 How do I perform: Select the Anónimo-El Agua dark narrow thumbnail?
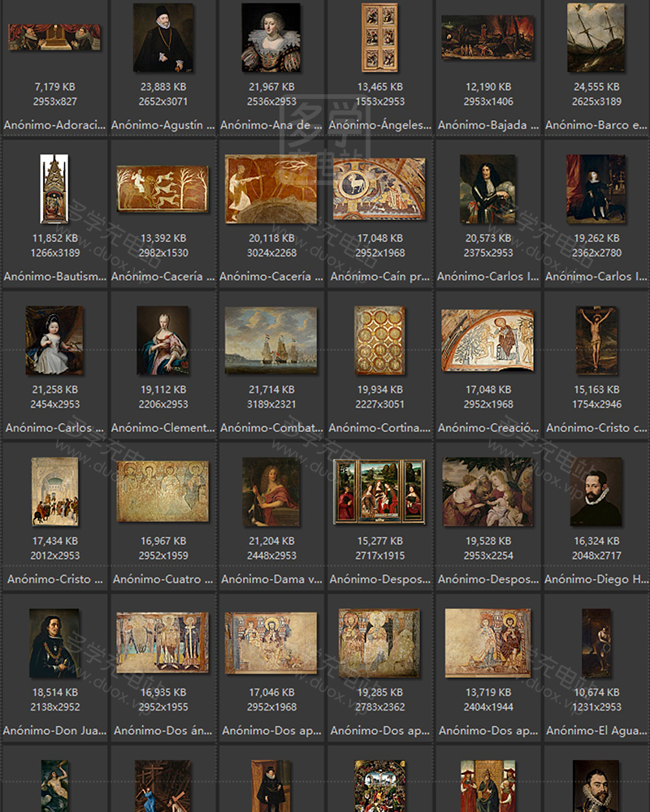596,643
